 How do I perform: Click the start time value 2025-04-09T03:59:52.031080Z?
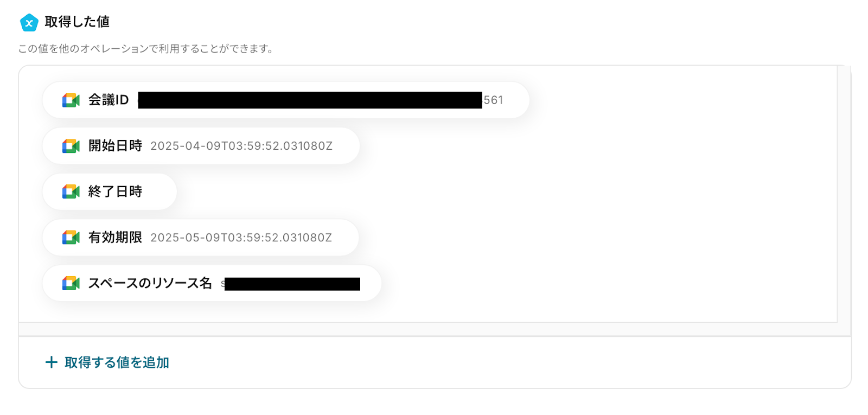coord(241,146)
